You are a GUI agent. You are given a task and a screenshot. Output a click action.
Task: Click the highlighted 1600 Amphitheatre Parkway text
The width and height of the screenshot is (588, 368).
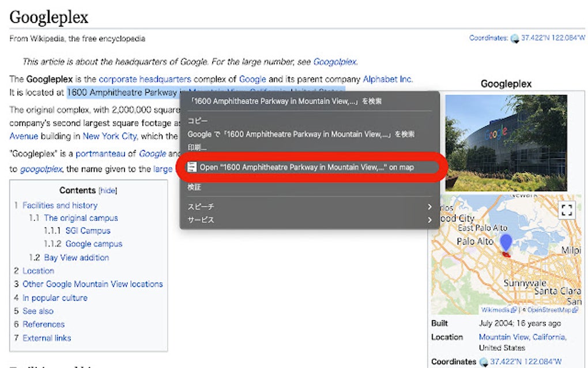(x=122, y=92)
